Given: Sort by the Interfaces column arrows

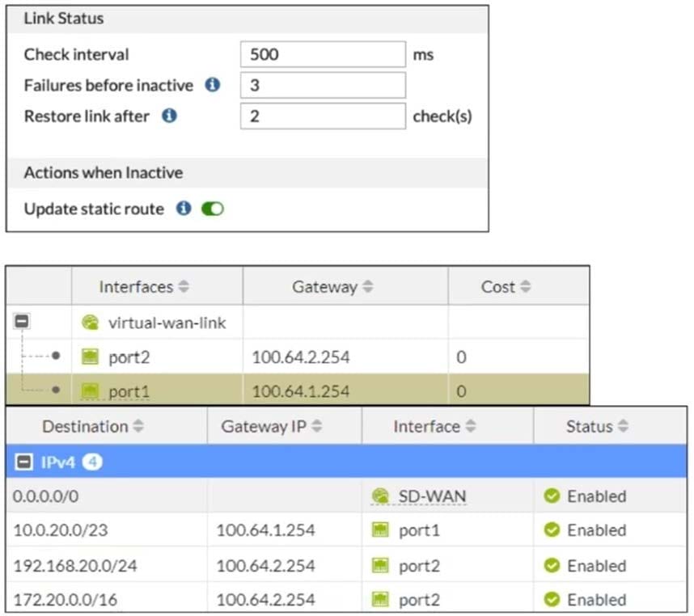Looking at the screenshot, I should [x=184, y=286].
